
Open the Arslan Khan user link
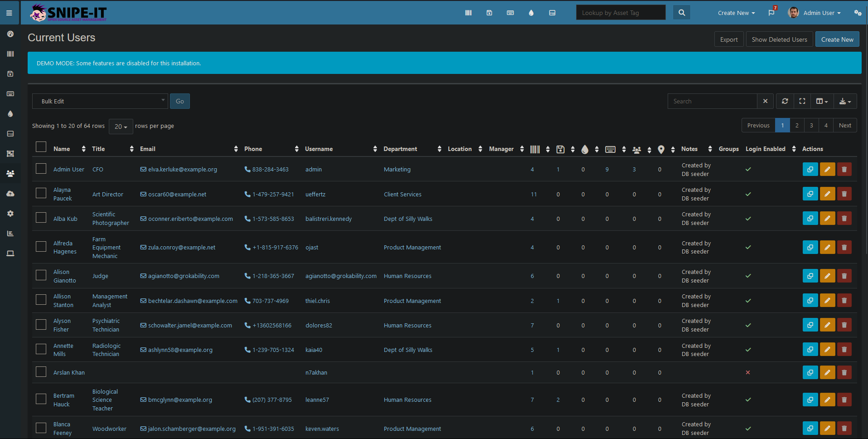tap(69, 372)
